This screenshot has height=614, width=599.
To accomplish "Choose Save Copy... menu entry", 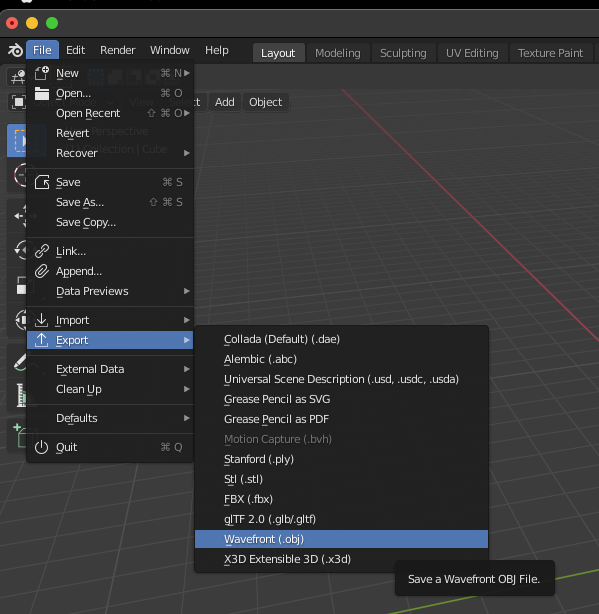I will pyautogui.click(x=110, y=222).
